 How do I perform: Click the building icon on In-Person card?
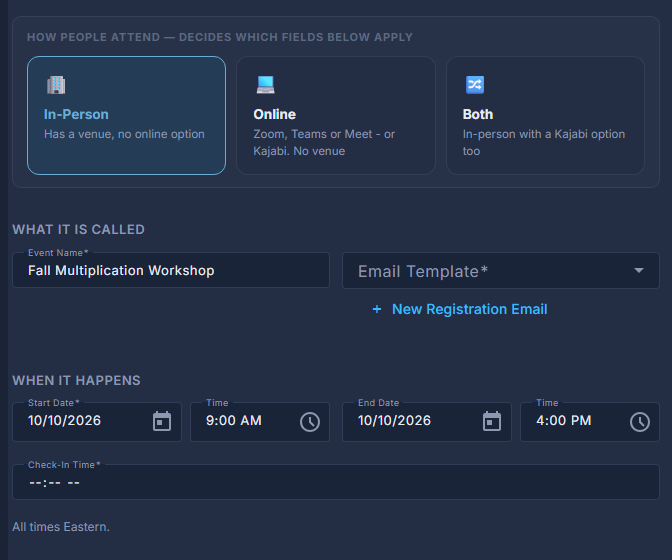click(x=56, y=84)
